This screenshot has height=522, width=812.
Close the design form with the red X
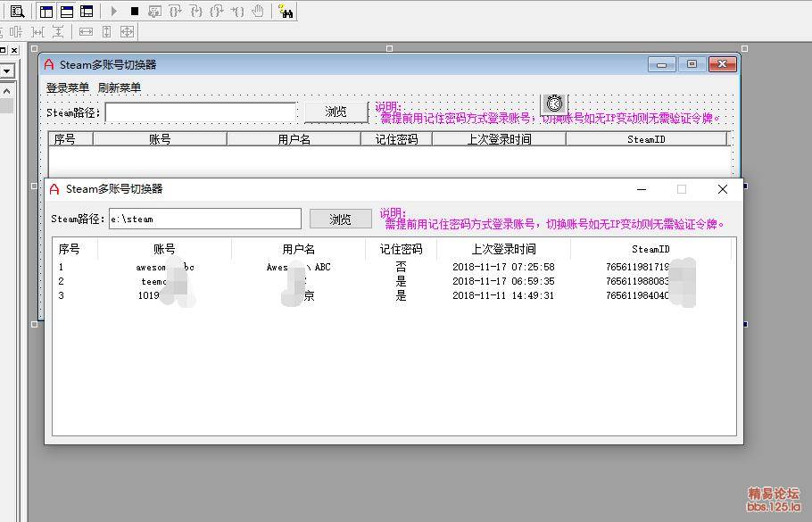723,64
